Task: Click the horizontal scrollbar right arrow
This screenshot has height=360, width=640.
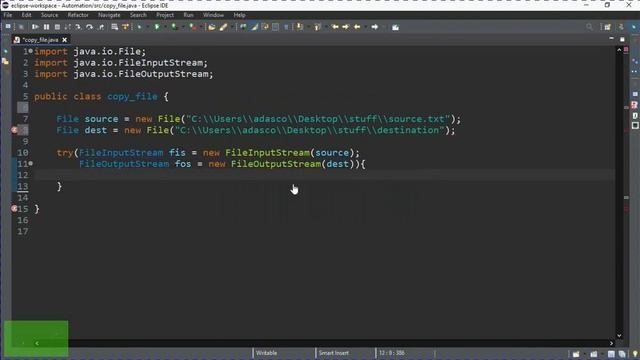Action: tap(611, 343)
